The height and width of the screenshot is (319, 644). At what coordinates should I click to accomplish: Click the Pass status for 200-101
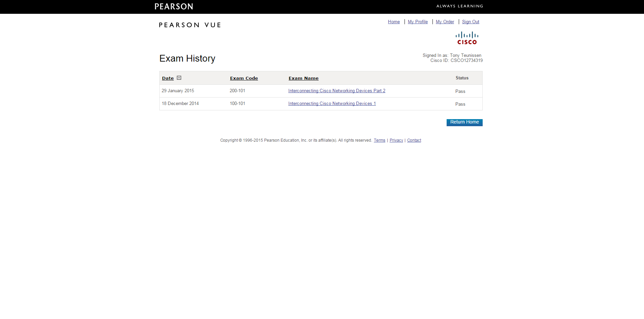click(x=460, y=92)
